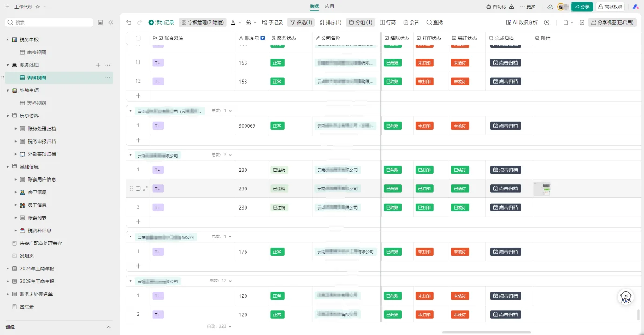Click the cloud sync status icon
644x335 pixels.
pyautogui.click(x=550, y=7)
